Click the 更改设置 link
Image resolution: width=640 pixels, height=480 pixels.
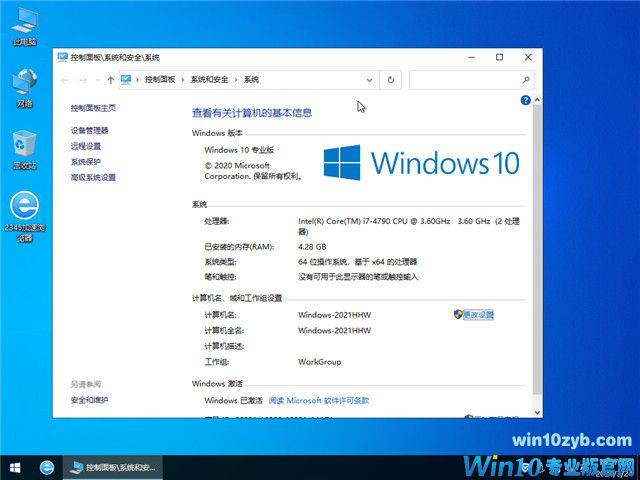[478, 315]
